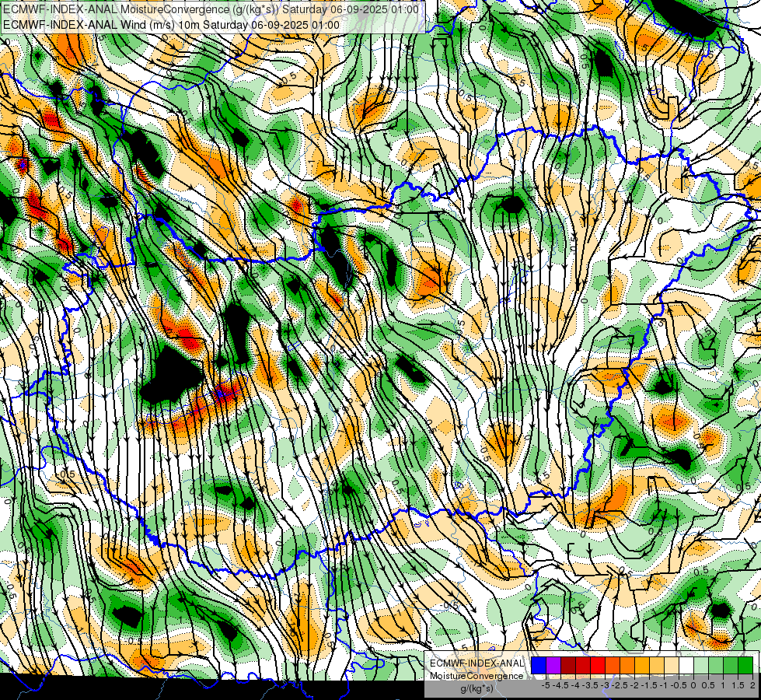Click the -2.5 tick label in the legend
The height and width of the screenshot is (700, 761).
pyautogui.click(x=620, y=685)
